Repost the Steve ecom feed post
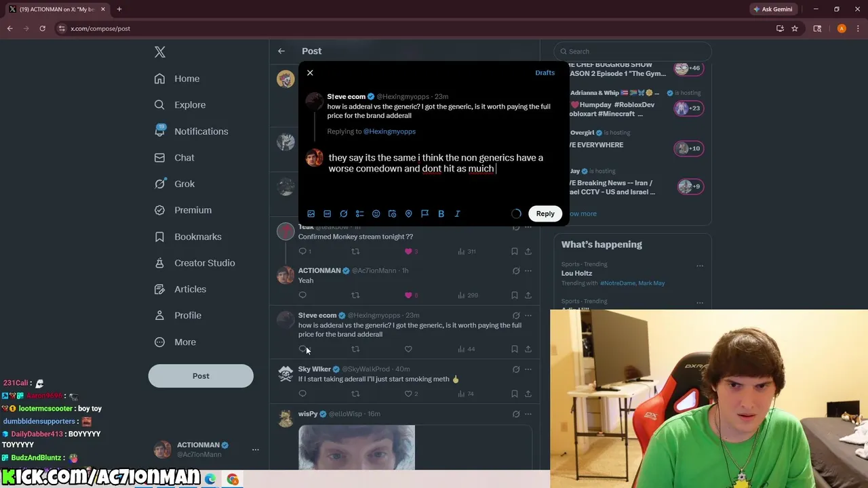868x488 pixels. click(x=355, y=349)
